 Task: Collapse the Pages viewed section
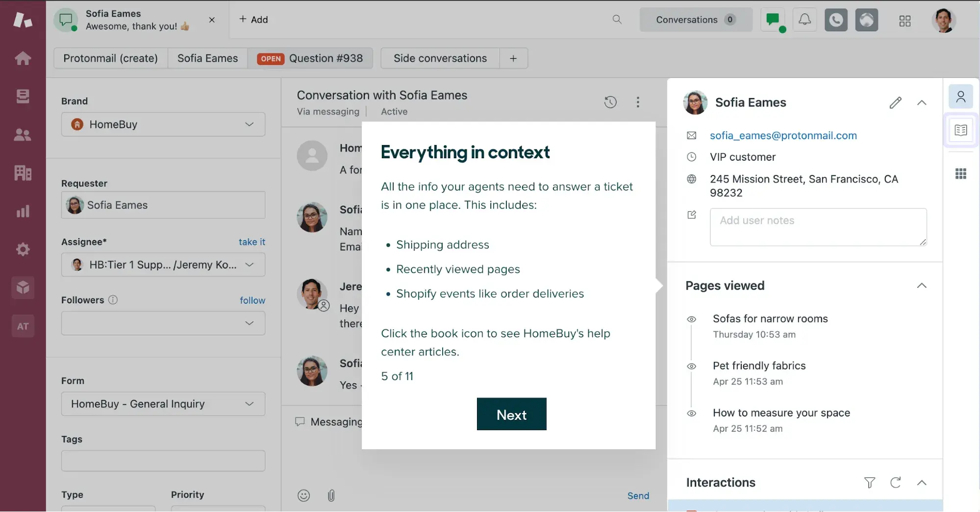921,286
